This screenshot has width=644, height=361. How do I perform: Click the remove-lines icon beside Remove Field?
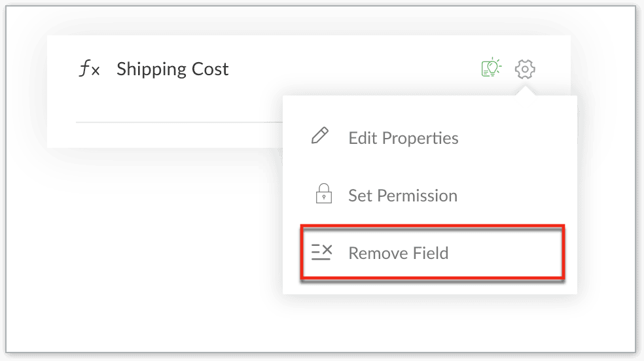[x=322, y=252]
